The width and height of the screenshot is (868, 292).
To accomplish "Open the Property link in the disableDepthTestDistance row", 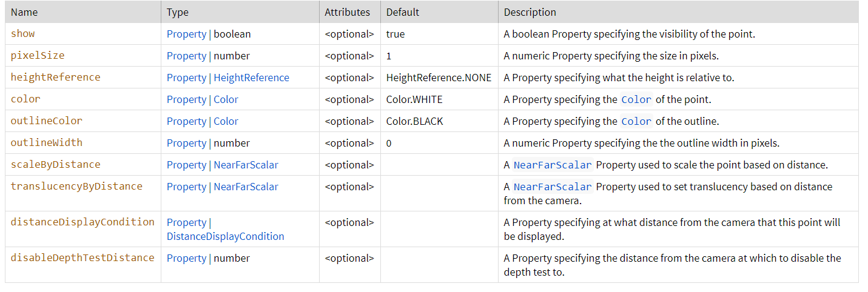I will (x=186, y=258).
